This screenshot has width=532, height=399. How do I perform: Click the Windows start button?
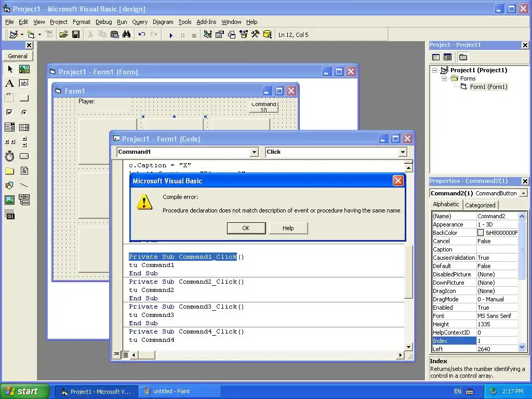[x=24, y=391]
